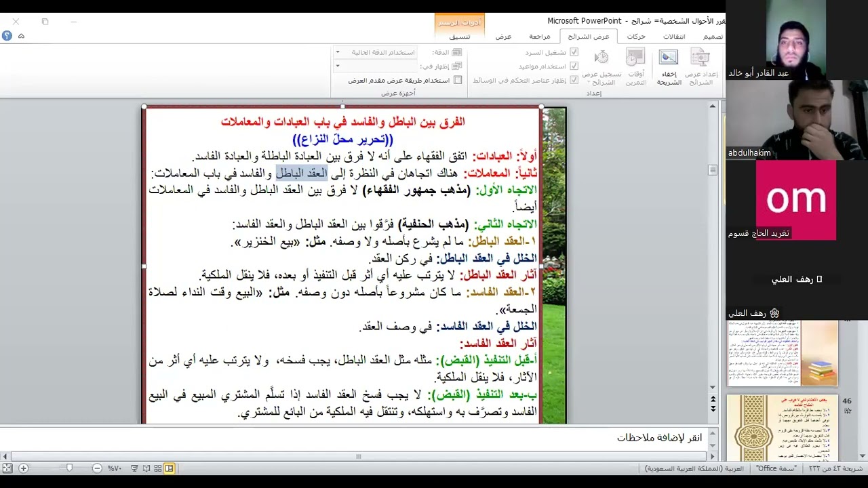The height and width of the screenshot is (488, 868).
Task: Click the "سمة Office" theme indicator
Action: click(776, 468)
